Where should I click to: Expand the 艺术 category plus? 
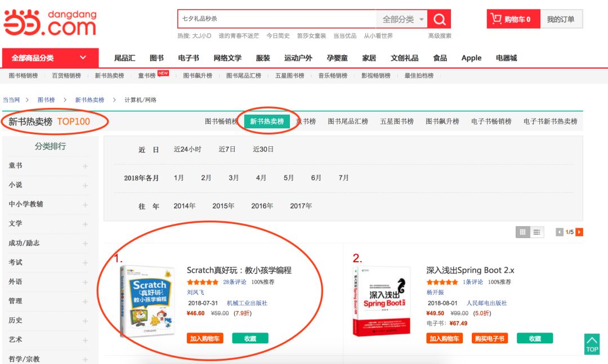click(x=85, y=340)
